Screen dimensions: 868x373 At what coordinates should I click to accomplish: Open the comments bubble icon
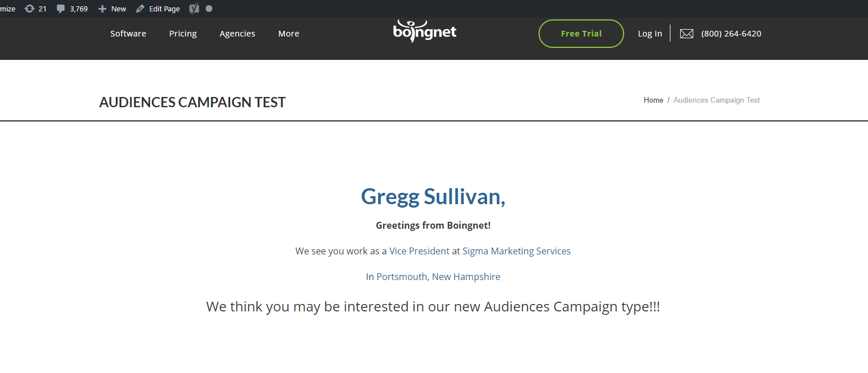coord(61,9)
